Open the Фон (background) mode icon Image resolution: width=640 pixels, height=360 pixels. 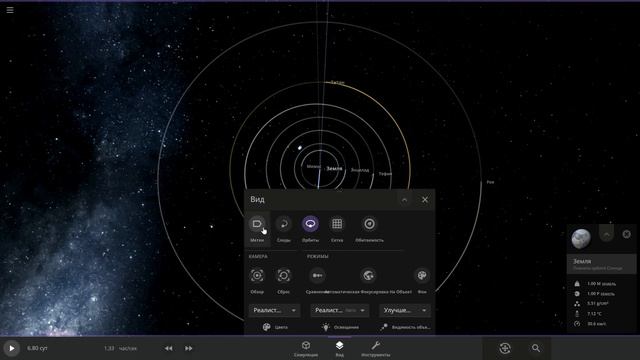[422, 276]
